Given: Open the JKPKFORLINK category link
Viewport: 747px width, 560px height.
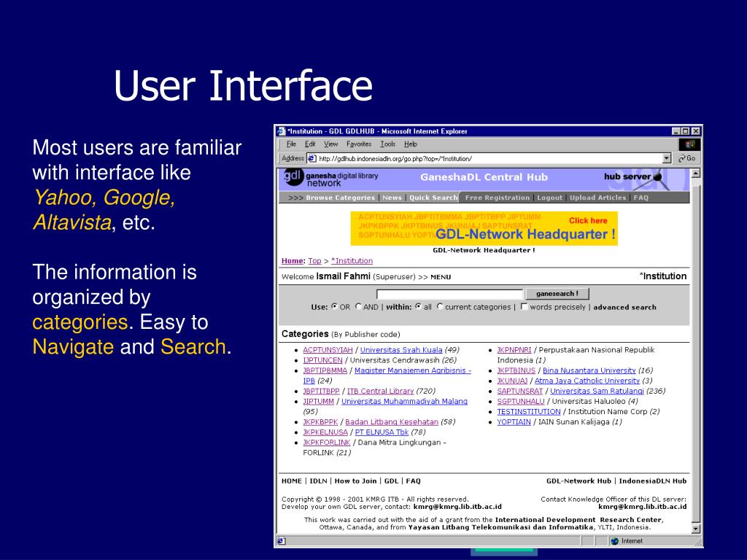Looking at the screenshot, I should pyautogui.click(x=326, y=443).
